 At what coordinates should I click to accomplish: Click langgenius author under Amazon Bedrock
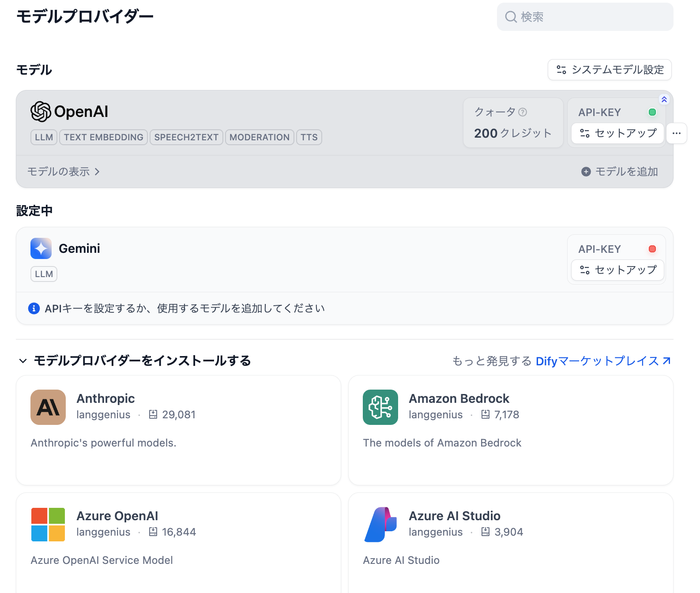click(x=436, y=415)
